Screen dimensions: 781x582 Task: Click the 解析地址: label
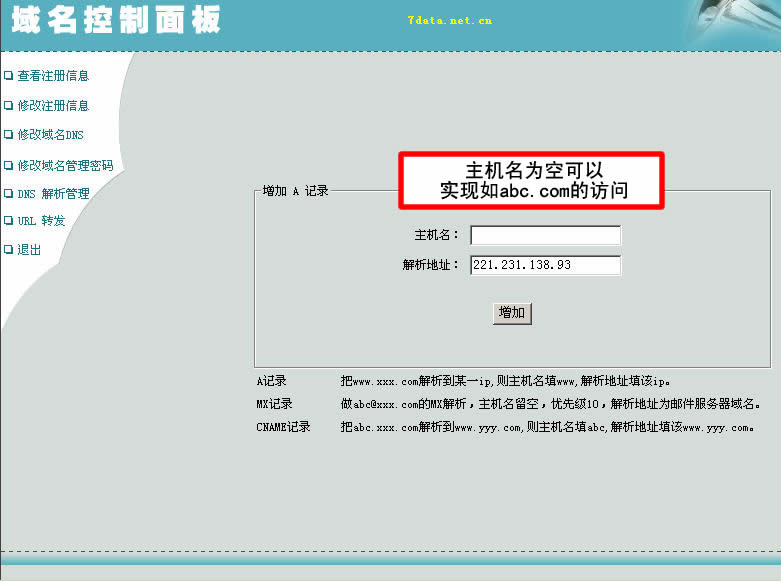coord(430,265)
